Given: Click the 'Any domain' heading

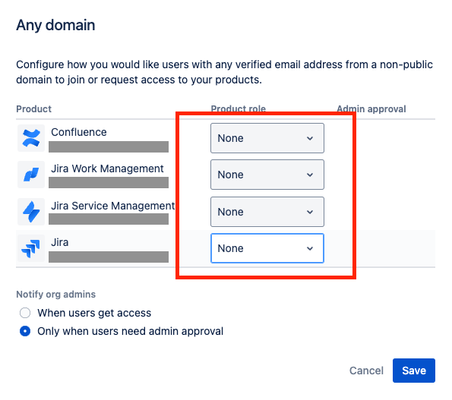Looking at the screenshot, I should [56, 25].
